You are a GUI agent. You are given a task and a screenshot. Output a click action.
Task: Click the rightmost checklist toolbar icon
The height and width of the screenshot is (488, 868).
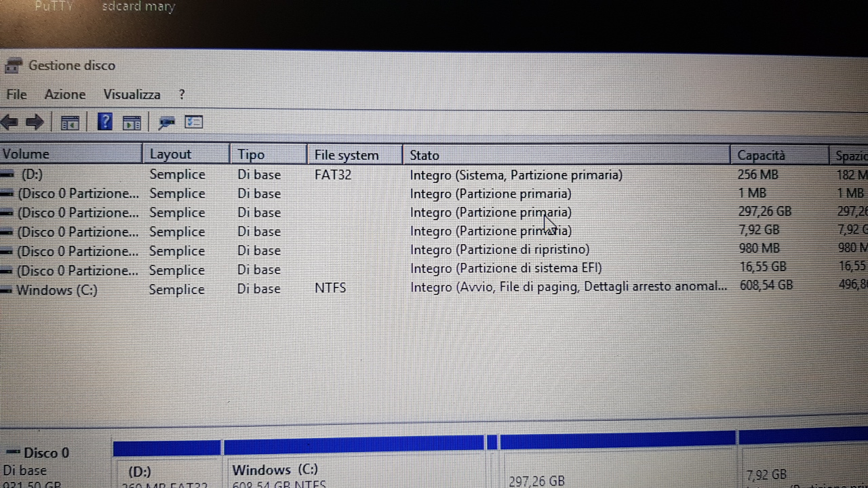click(194, 122)
